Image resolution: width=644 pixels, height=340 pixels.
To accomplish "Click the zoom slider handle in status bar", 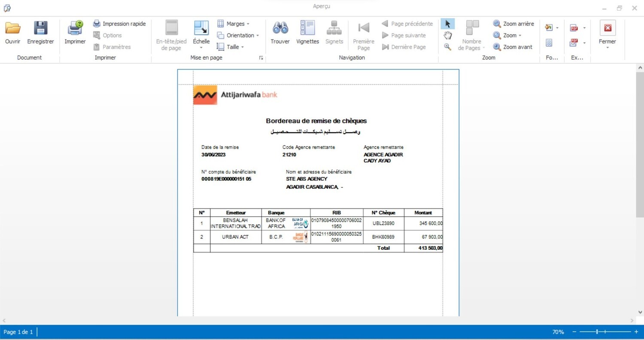I will coord(597,332).
